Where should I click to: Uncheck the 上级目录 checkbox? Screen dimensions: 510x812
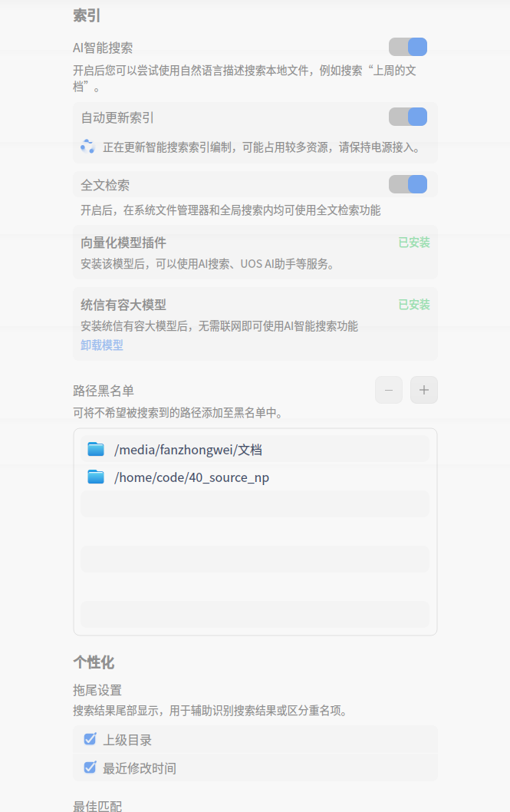(x=90, y=739)
